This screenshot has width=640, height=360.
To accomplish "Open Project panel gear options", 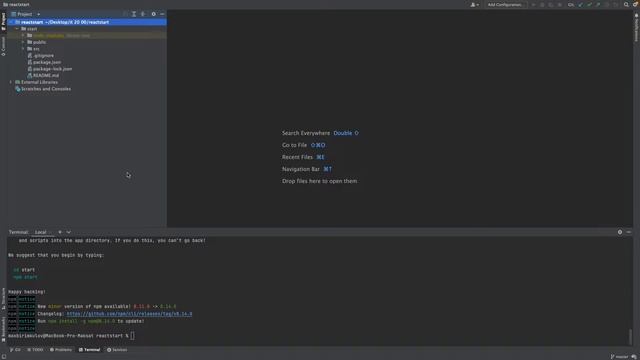I will pyautogui.click(x=153, y=14).
